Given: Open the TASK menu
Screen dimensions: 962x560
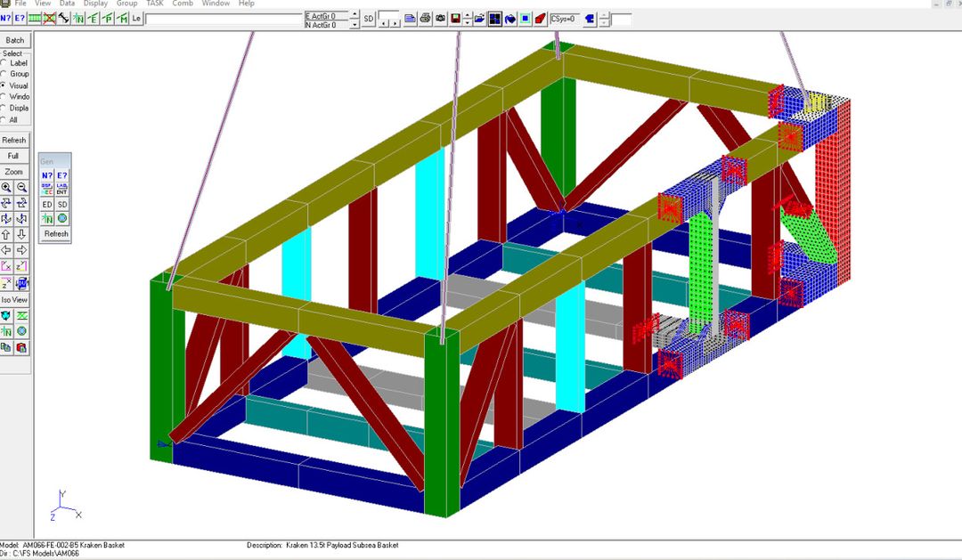Looking at the screenshot, I should click(x=154, y=4).
